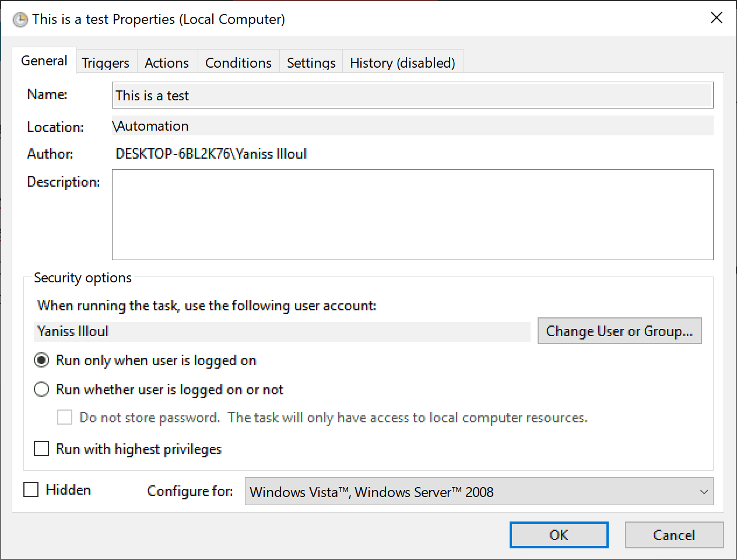This screenshot has width=737, height=560.
Task: Enable 'Run with highest privileges' checkbox
Action: point(41,449)
